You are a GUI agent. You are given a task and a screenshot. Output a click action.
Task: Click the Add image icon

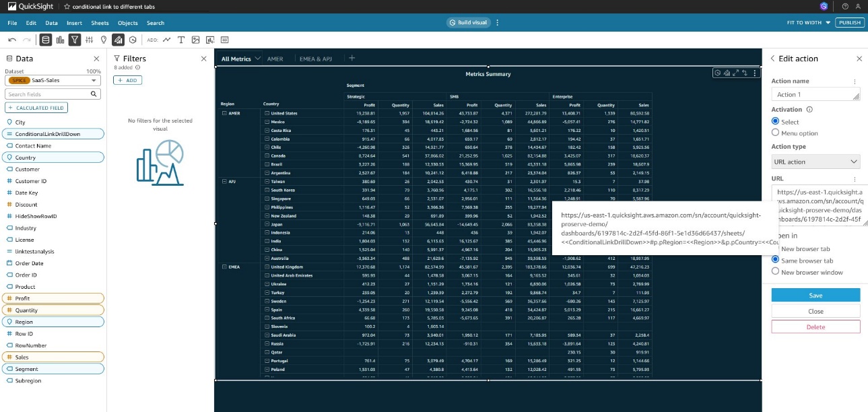click(195, 40)
